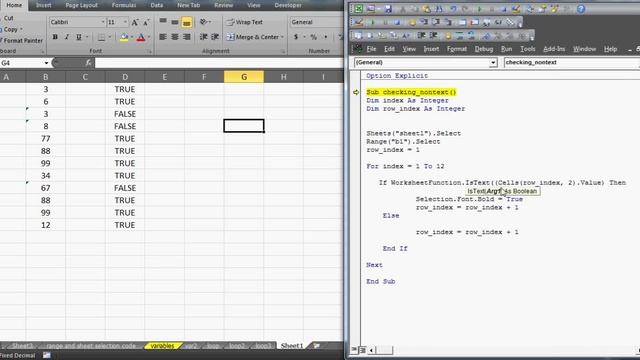Expand the Merge & Center dropdown arrow
The image size is (640, 360).
click(282, 37)
